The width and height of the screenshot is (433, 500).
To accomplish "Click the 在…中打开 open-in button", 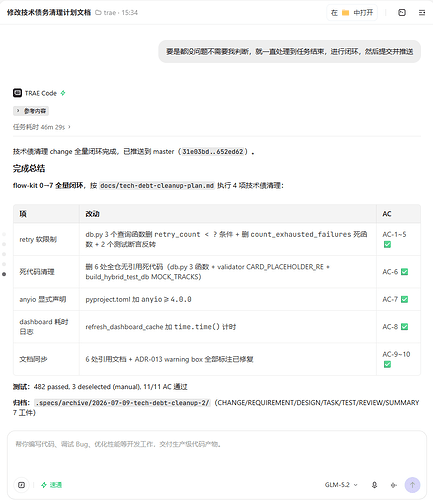I will click(x=352, y=13).
